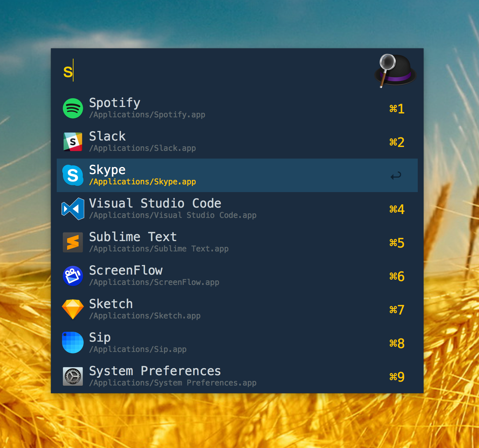Click the /Applications/ScreenFlow.app path

tap(154, 282)
